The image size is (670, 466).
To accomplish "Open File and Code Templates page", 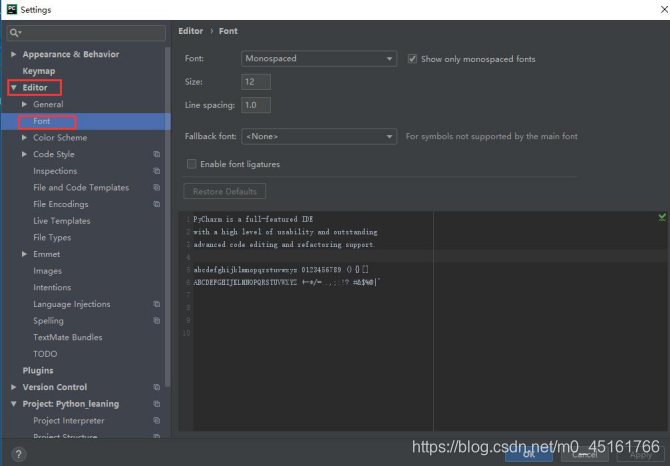I will pos(81,188).
